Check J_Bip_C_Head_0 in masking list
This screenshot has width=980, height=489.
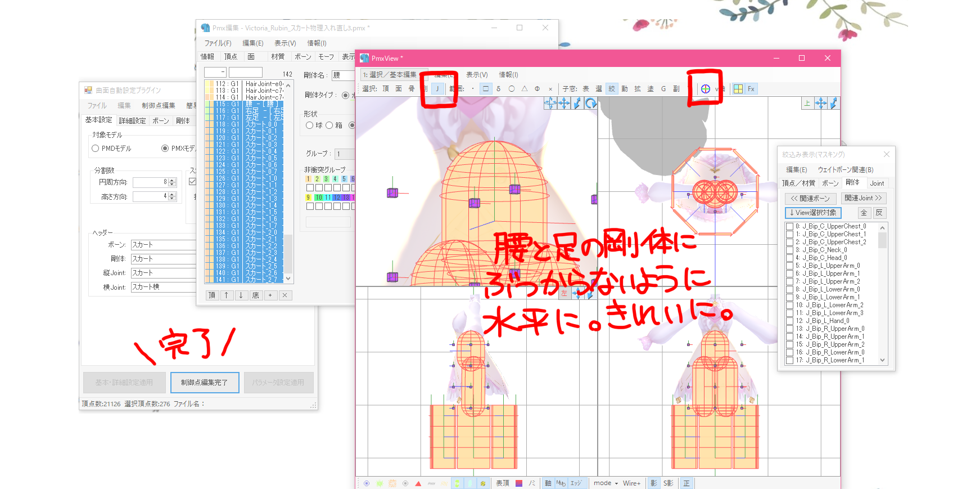(x=790, y=258)
